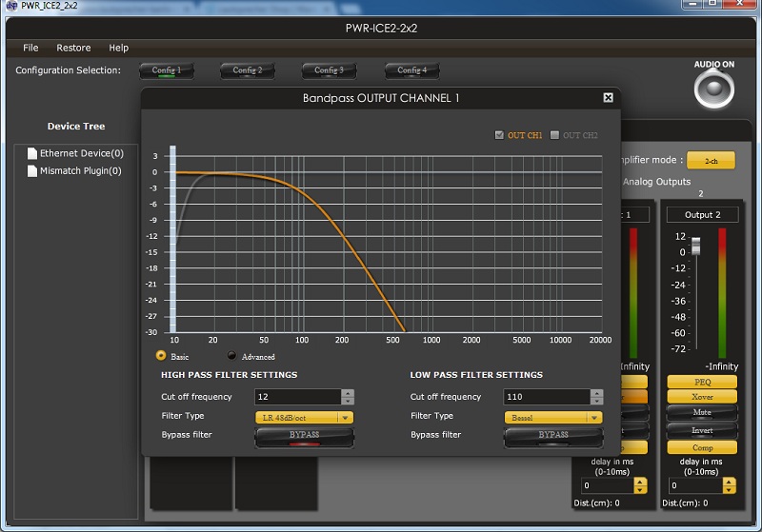The height and width of the screenshot is (532, 762).
Task: Decrease Output 2 delay value
Action: pos(729,489)
